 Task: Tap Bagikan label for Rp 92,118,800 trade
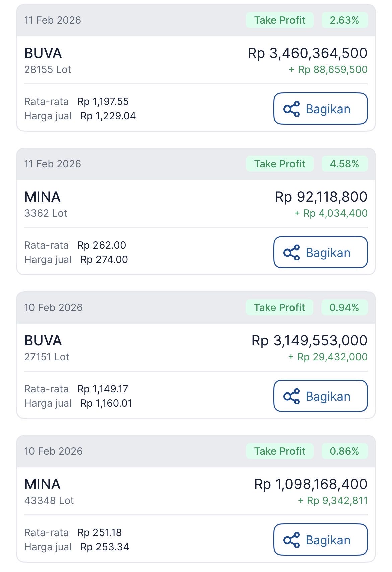point(328,253)
